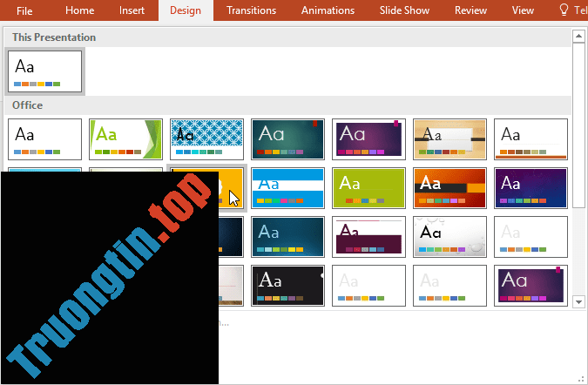This screenshot has width=588, height=385.
Task: Click the 'This Presentation' section heading
Action: [x=54, y=37]
